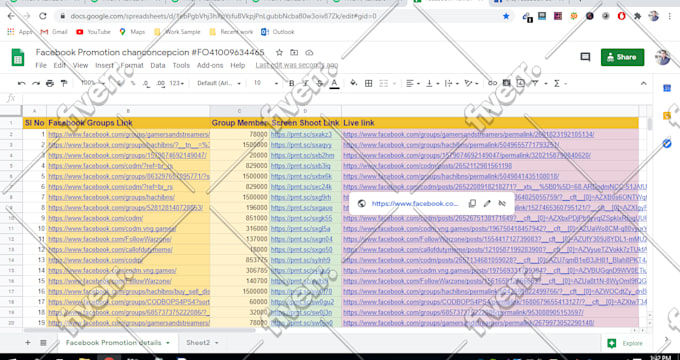The width and height of the screenshot is (680, 360).
Task: Click the Redo icon
Action: [36, 83]
